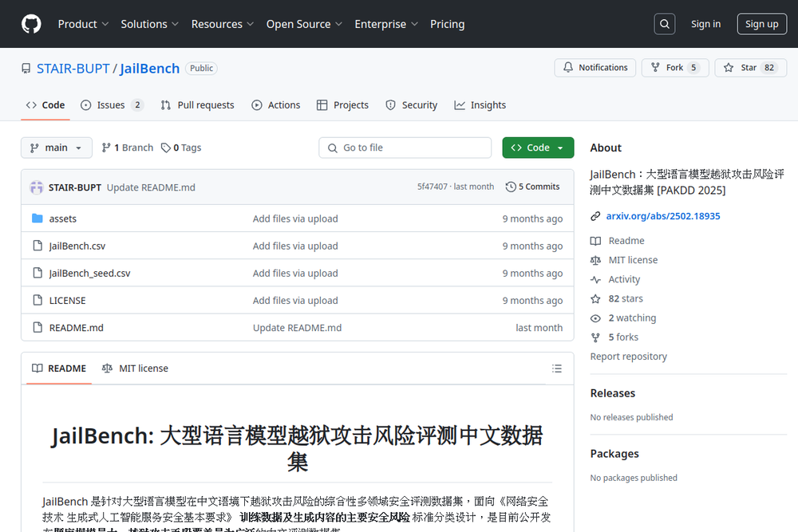Click the search magnifier icon
The image size is (798, 532).
click(x=665, y=24)
